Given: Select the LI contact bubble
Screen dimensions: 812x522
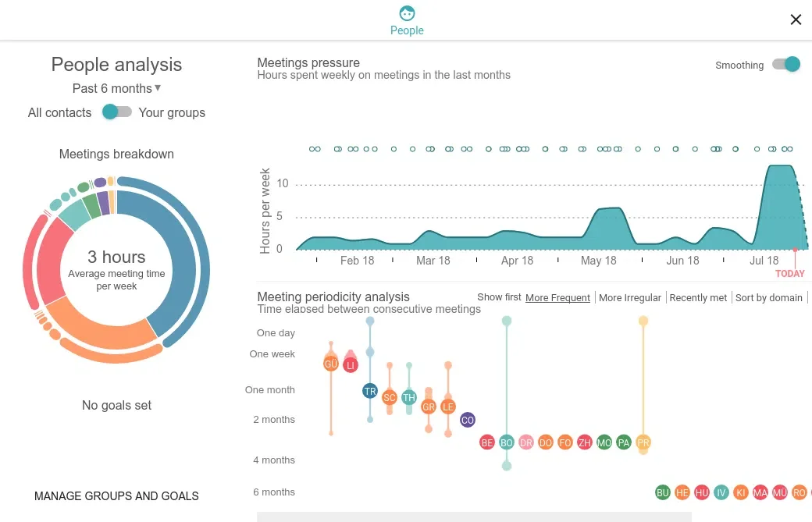Looking at the screenshot, I should pos(351,365).
